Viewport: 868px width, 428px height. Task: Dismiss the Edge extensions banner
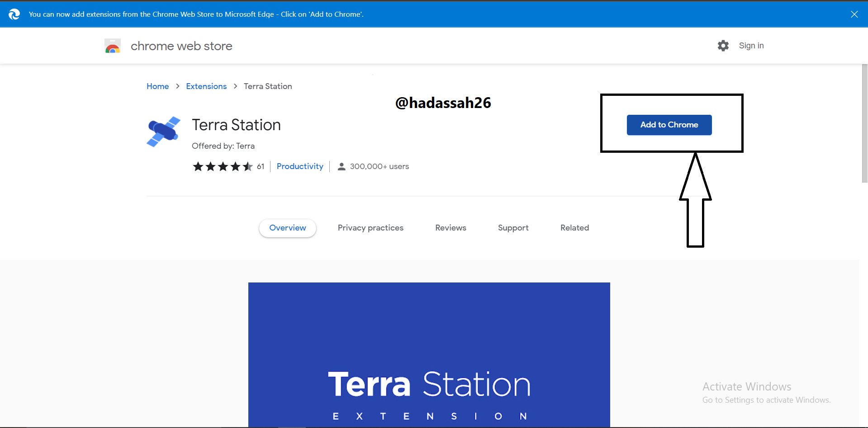854,14
